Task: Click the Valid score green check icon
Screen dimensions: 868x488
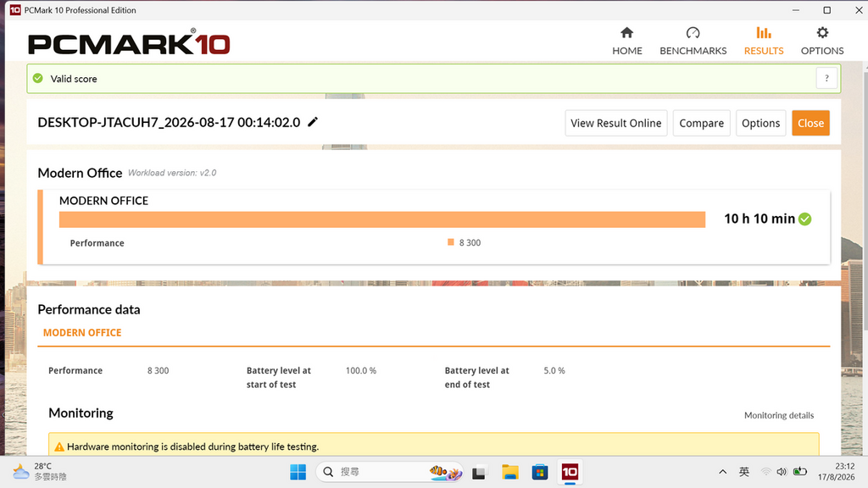Action: pos(37,79)
